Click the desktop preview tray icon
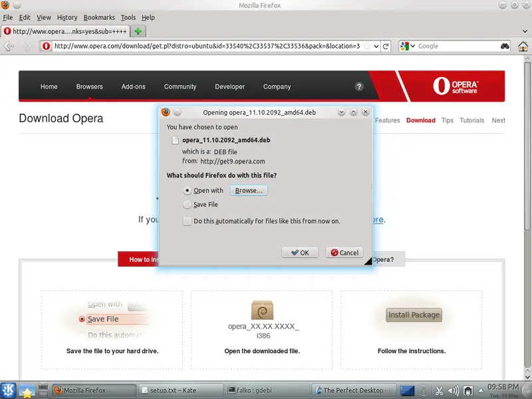 [x=407, y=391]
